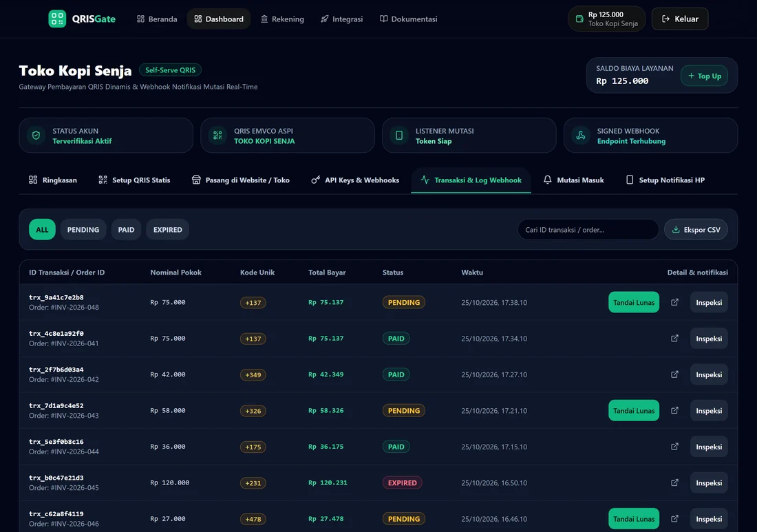Click the +326 kode unik chip
The image size is (757, 532).
pos(253,411)
